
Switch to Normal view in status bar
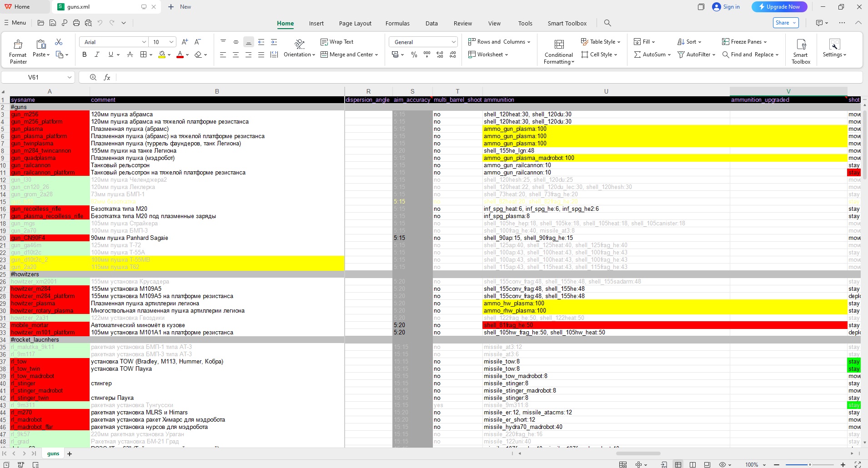(x=678, y=464)
